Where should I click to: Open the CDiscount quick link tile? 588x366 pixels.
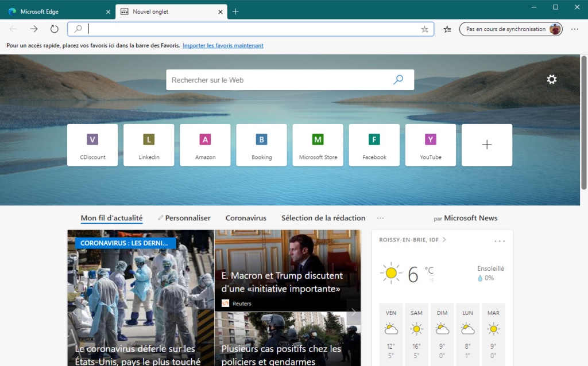(92, 145)
